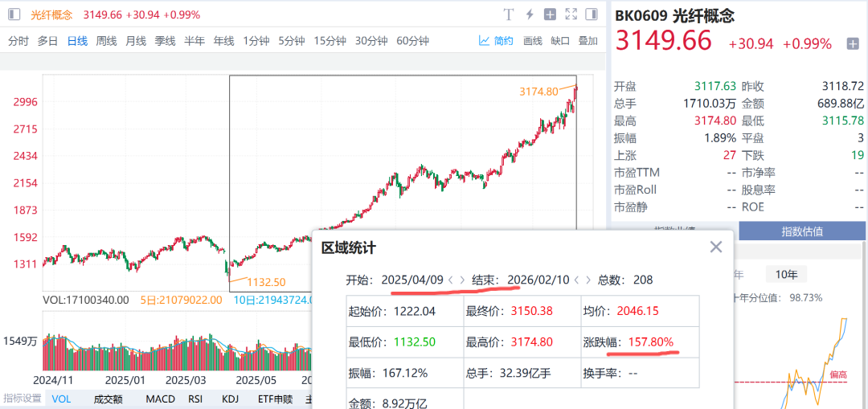Enable 简约 simple chart mode
868x409 pixels.
(496, 41)
